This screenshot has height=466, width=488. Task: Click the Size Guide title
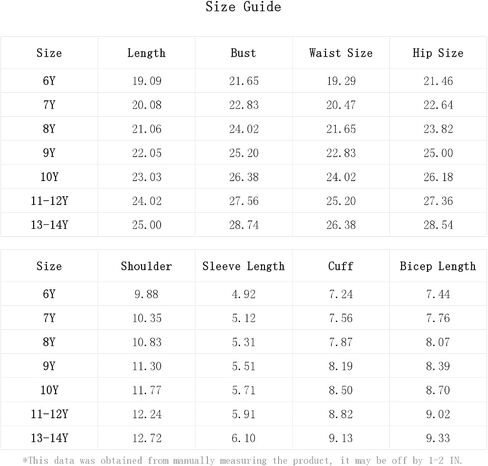pos(243,7)
